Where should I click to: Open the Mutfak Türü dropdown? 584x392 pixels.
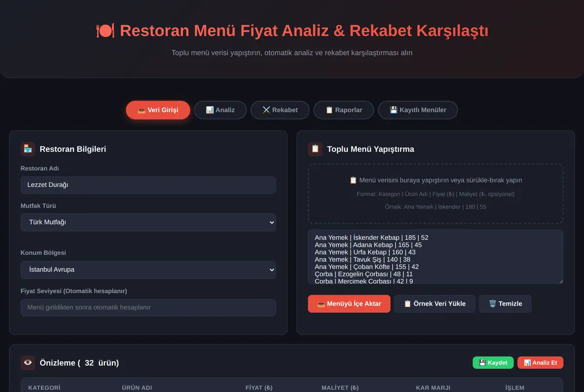(x=148, y=222)
